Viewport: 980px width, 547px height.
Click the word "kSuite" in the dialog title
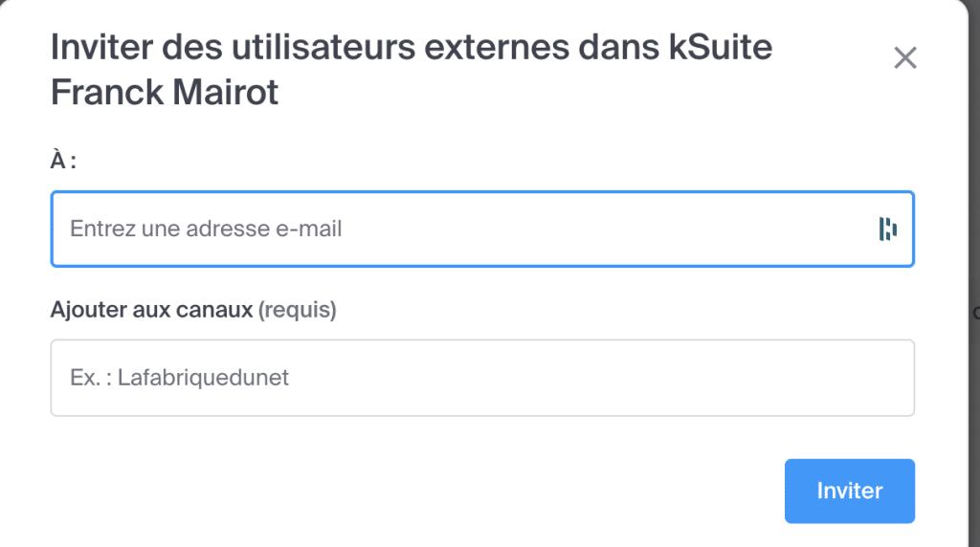coord(721,47)
